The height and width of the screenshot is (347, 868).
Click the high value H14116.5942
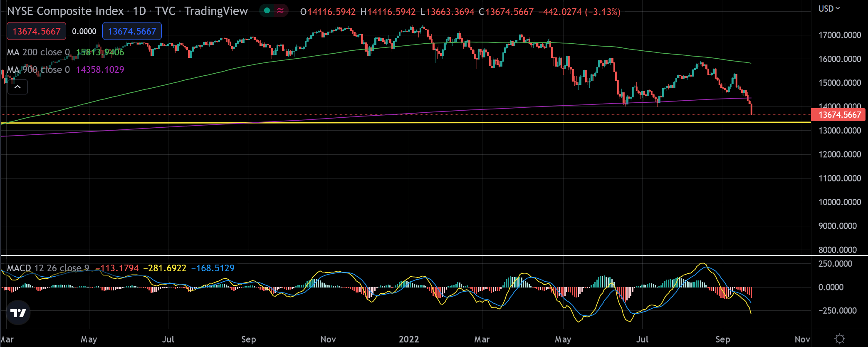(388, 12)
